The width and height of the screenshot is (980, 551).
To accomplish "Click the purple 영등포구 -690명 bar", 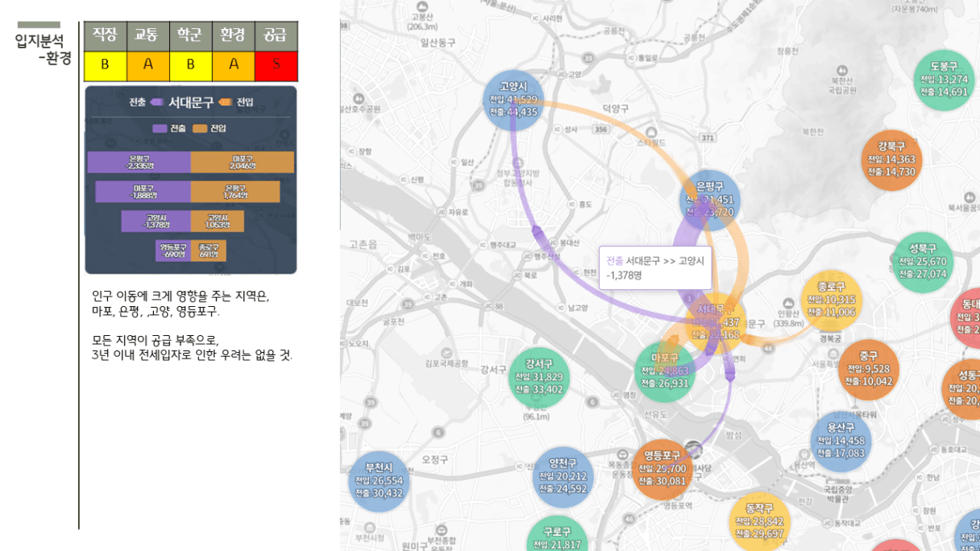I will [x=173, y=251].
